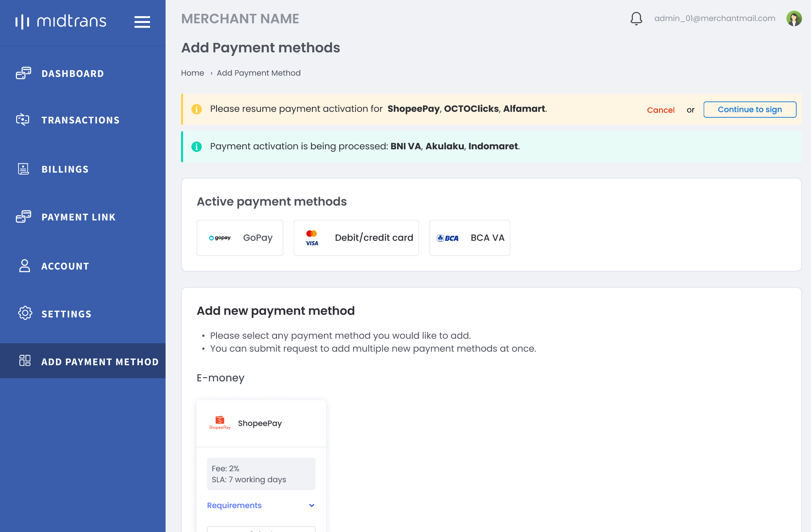Select the BCA VA payment method

point(470,238)
